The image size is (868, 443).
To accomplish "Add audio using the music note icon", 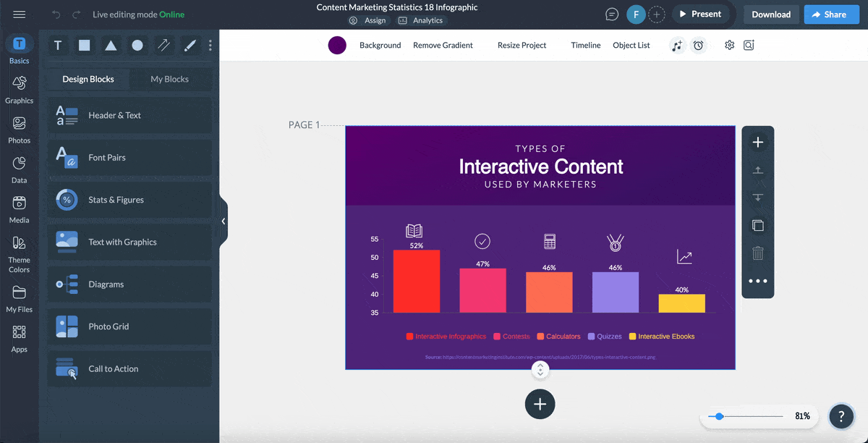I will (677, 45).
